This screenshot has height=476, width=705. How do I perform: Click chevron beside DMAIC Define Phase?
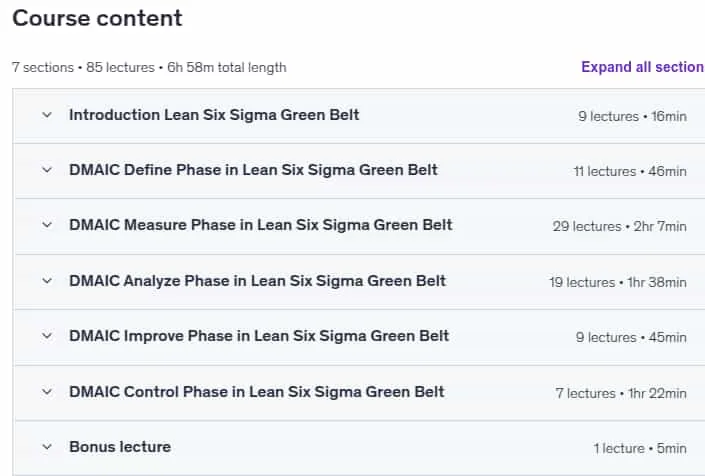(47, 170)
